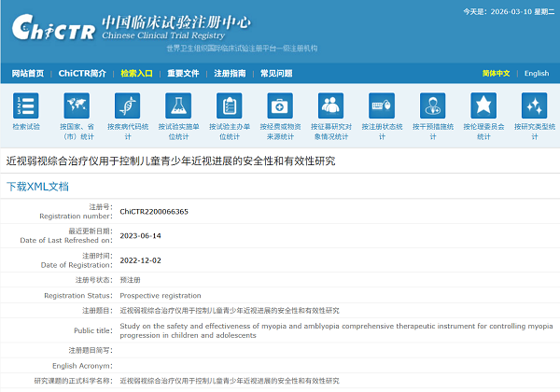Download the XML document link
Screen dimensions: 560x392
coord(37,187)
